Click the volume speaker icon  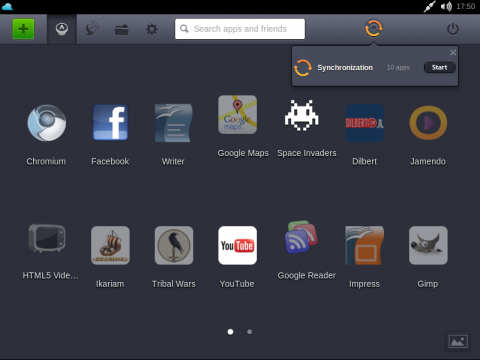(x=446, y=6)
